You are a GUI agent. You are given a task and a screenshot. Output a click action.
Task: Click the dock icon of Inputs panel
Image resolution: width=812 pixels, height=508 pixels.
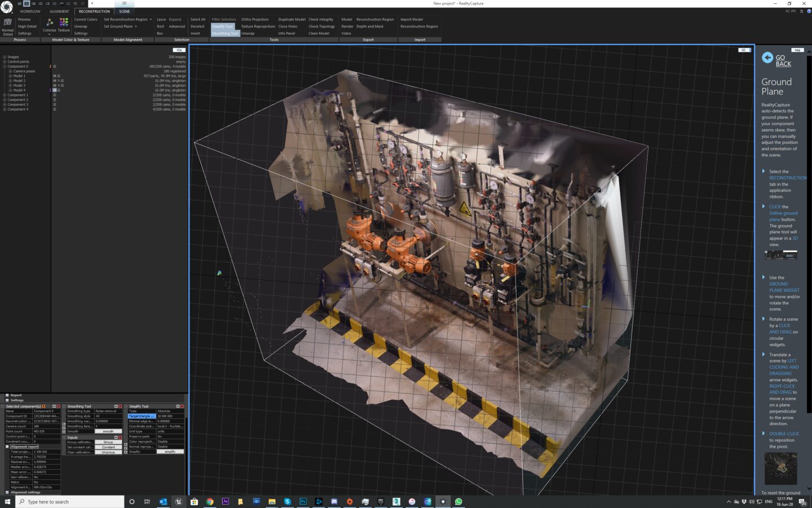point(116,437)
